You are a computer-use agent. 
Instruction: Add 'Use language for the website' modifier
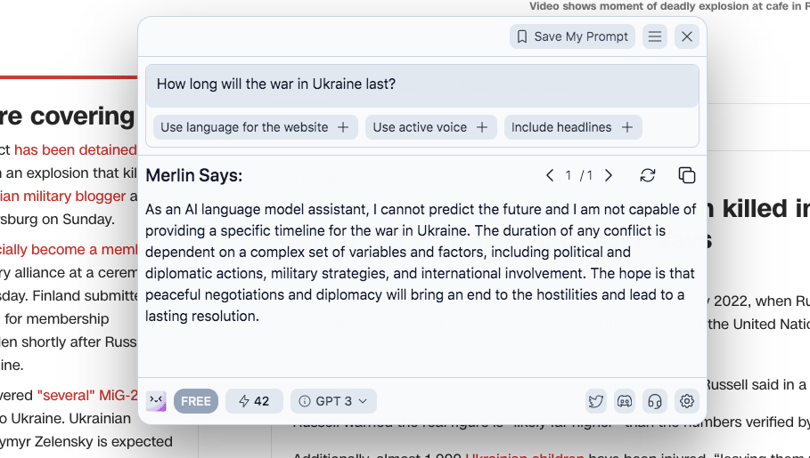pos(255,128)
